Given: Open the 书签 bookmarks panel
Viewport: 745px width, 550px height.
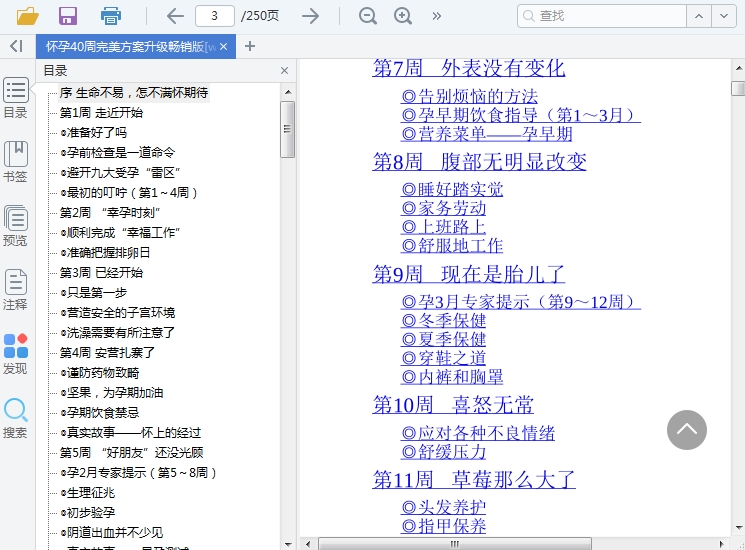Looking at the screenshot, I should (16, 161).
